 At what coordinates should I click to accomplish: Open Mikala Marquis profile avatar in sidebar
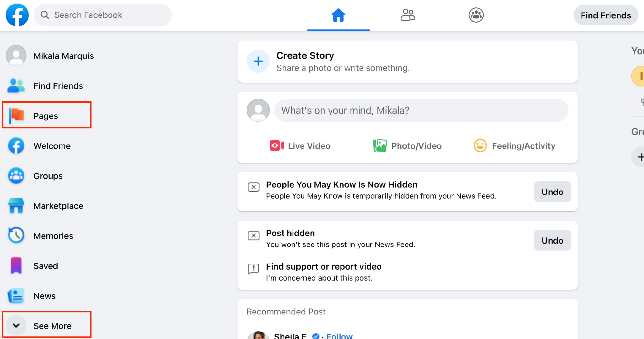click(x=16, y=55)
